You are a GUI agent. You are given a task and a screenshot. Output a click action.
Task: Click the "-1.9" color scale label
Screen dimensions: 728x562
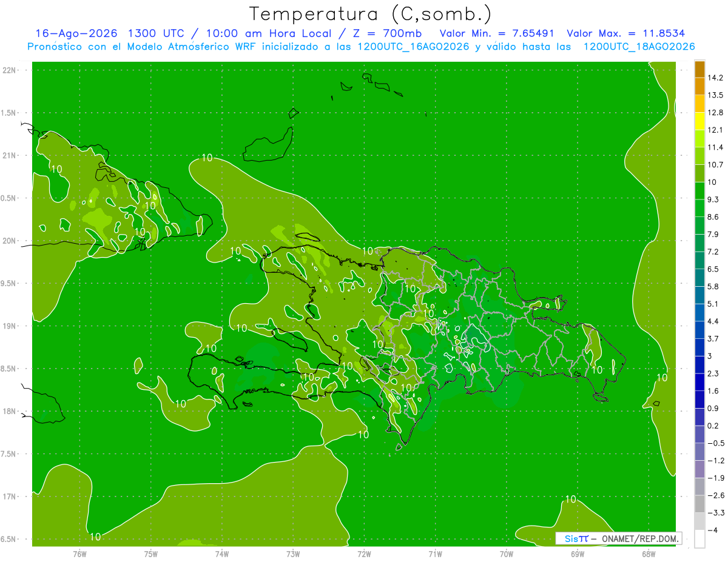[x=715, y=478]
